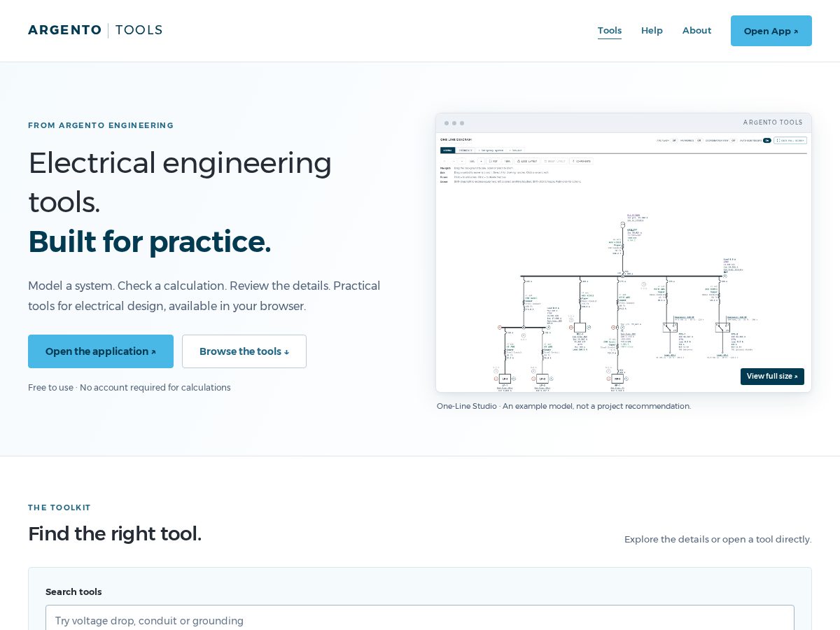The image size is (840, 630).
Task: Open the One-Line Studio preview image
Action: (623, 262)
